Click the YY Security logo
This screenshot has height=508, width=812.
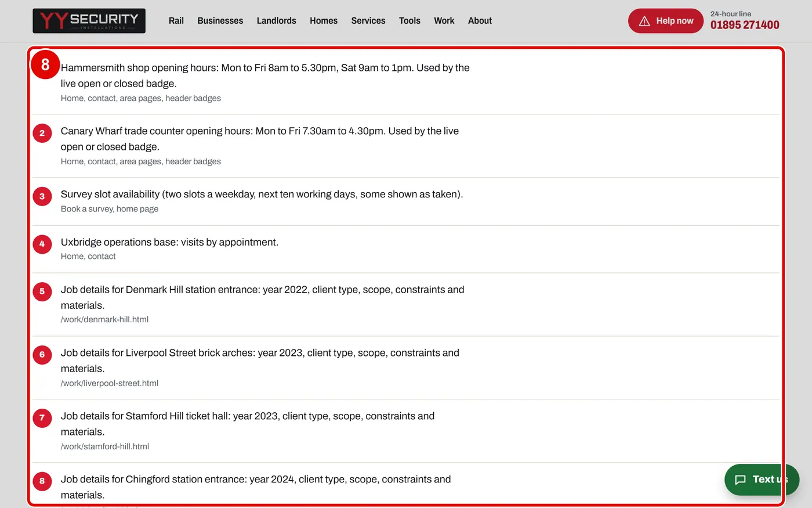89,21
